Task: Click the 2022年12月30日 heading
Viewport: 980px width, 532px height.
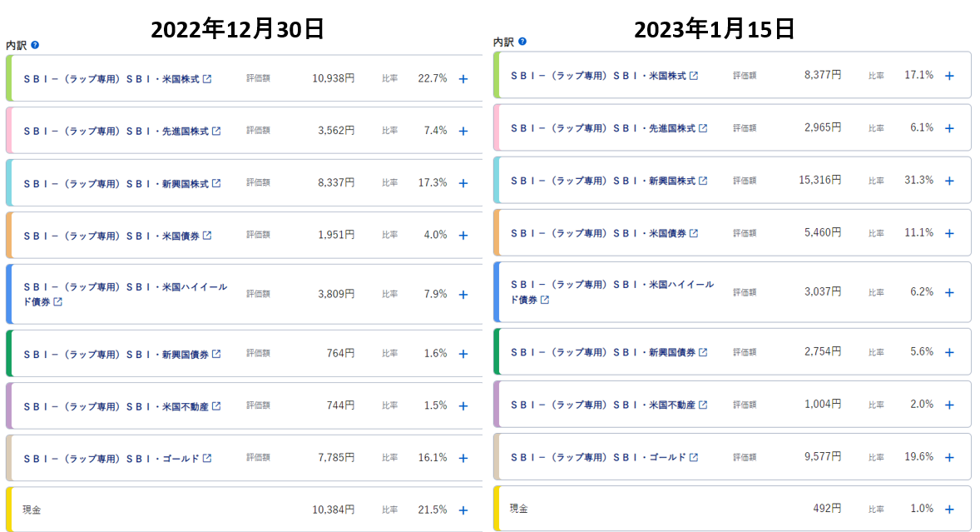Action: point(237,29)
